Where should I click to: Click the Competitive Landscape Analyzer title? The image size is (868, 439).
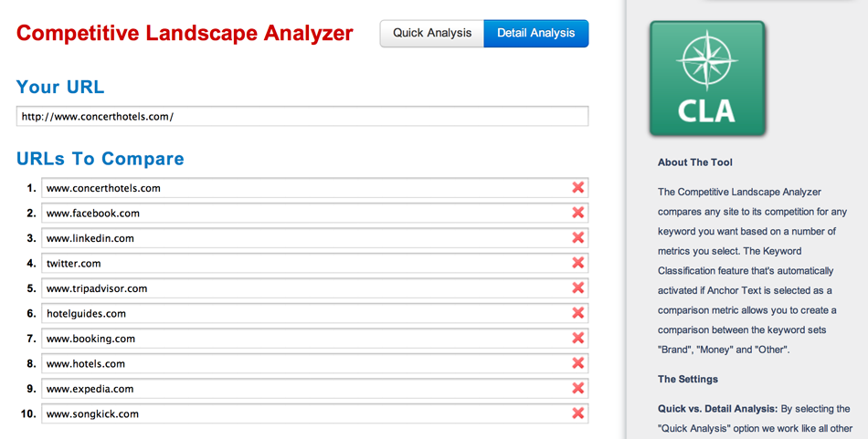pos(185,34)
